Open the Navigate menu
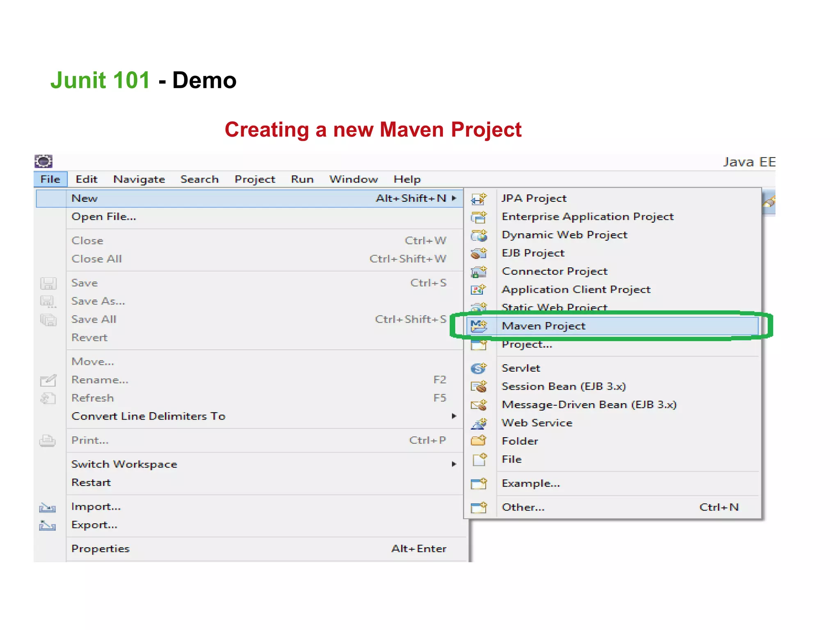The width and height of the screenshot is (840, 630). pos(139,180)
